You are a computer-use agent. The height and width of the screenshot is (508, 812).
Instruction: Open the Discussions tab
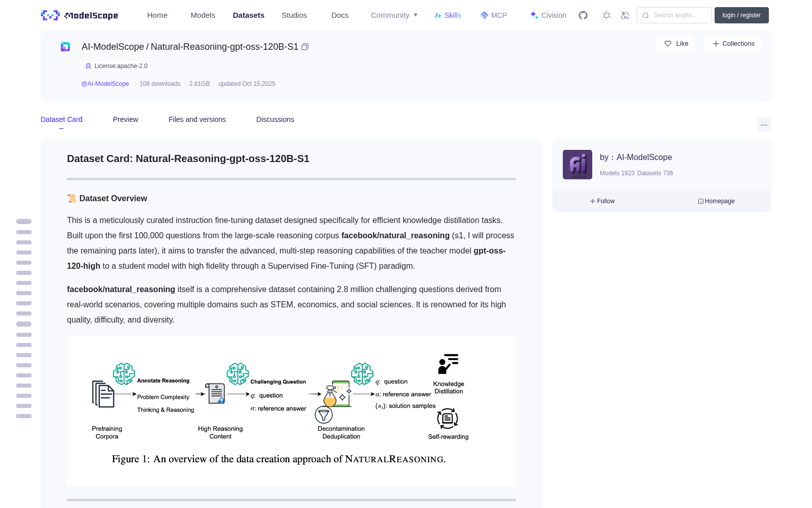pyautogui.click(x=275, y=119)
